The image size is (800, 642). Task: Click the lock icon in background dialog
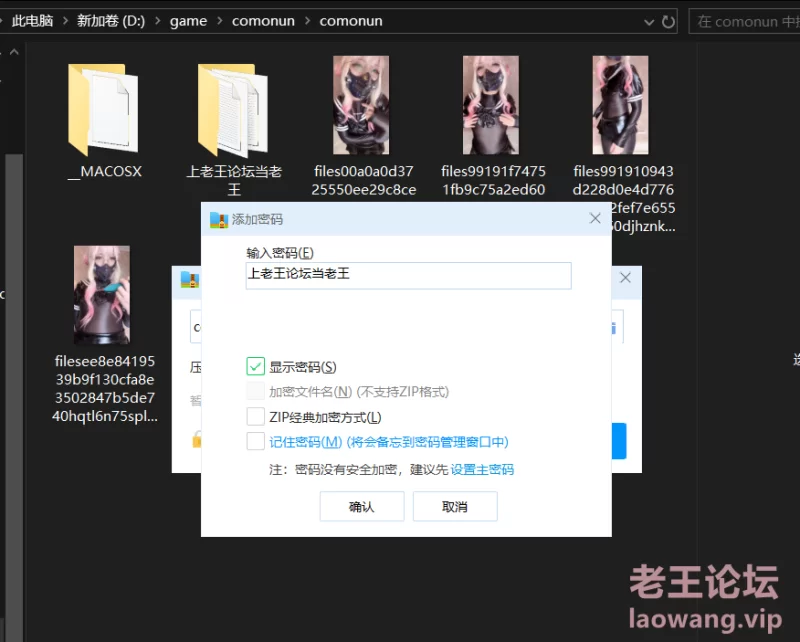pyautogui.click(x=196, y=439)
